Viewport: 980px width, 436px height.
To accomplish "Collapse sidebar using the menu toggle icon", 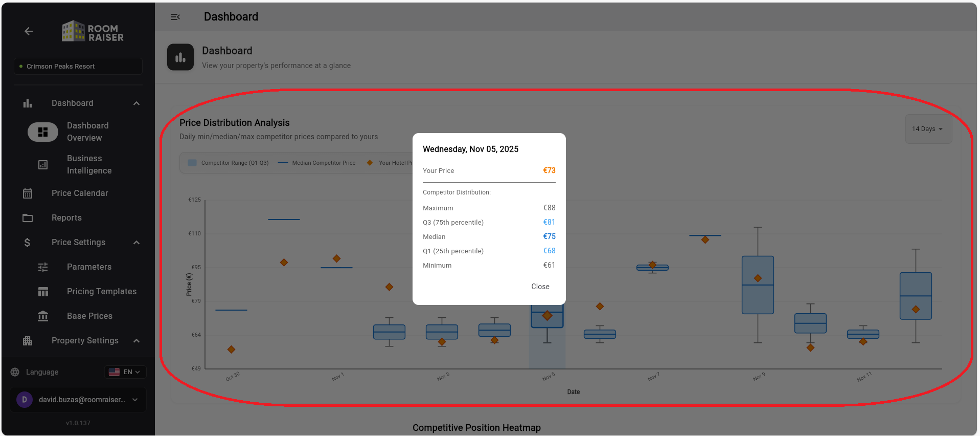I will point(175,17).
